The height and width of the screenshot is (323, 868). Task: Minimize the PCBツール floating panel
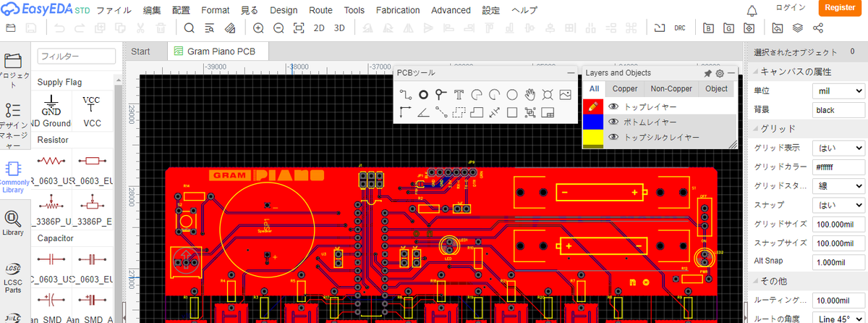point(569,73)
